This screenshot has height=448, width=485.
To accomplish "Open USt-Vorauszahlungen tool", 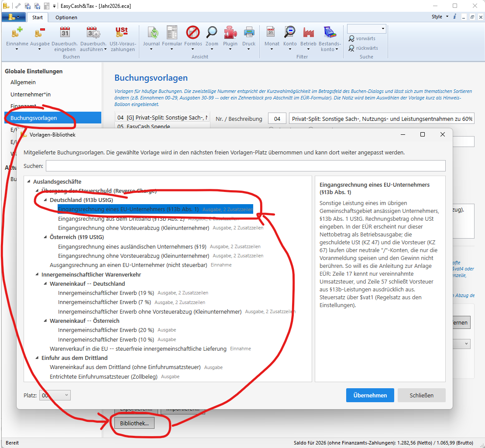I will coord(123,39).
